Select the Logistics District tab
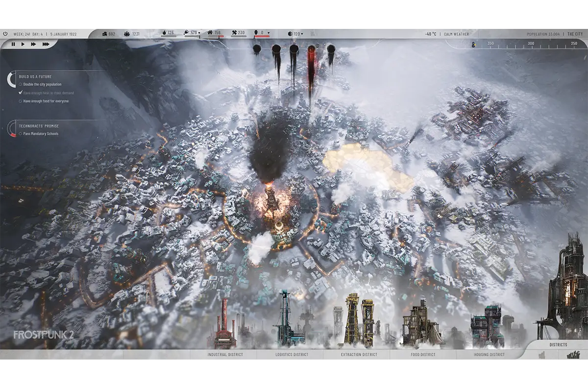This screenshot has width=588, height=392. pyautogui.click(x=291, y=355)
